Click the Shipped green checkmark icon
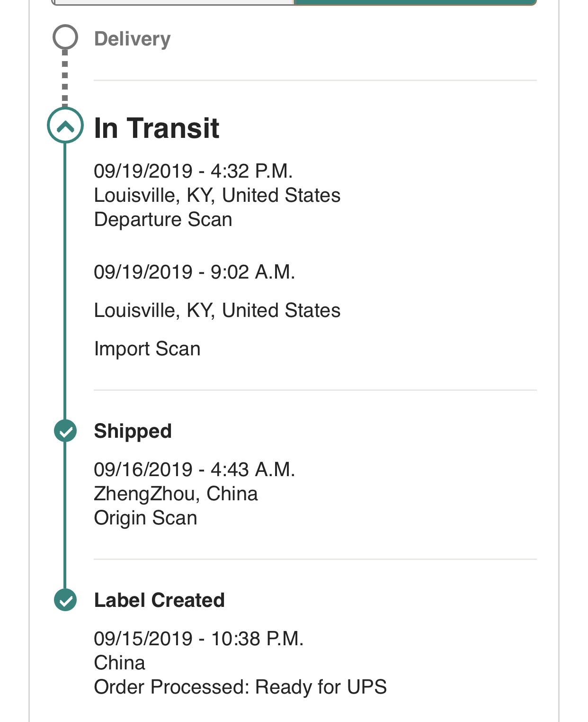The width and height of the screenshot is (588, 722). point(65,431)
